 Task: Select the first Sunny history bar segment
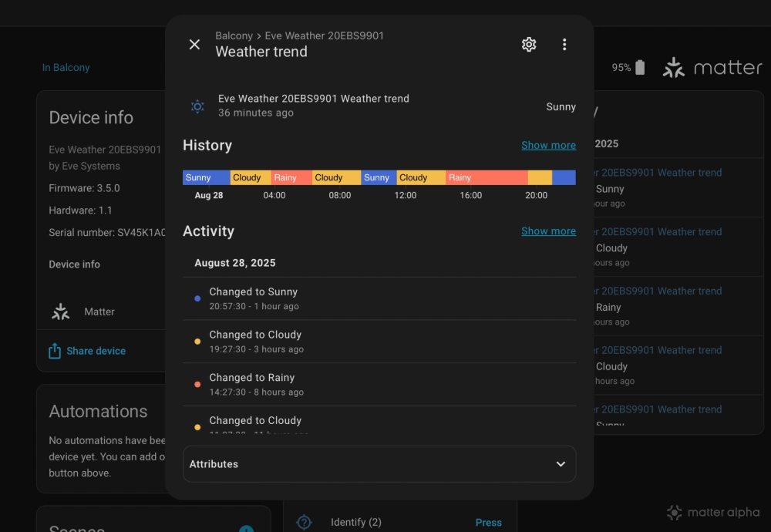[x=205, y=177]
